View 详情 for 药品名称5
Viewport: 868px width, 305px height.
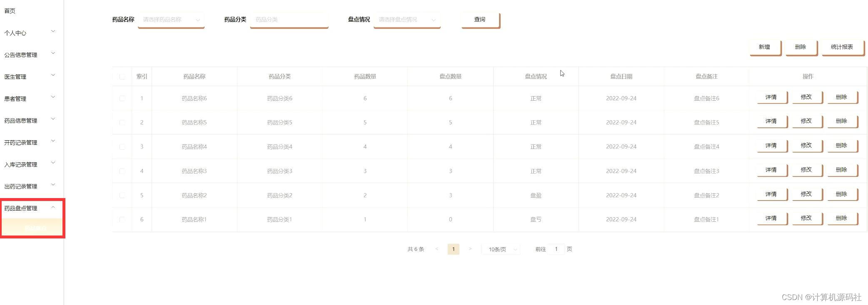coord(772,121)
